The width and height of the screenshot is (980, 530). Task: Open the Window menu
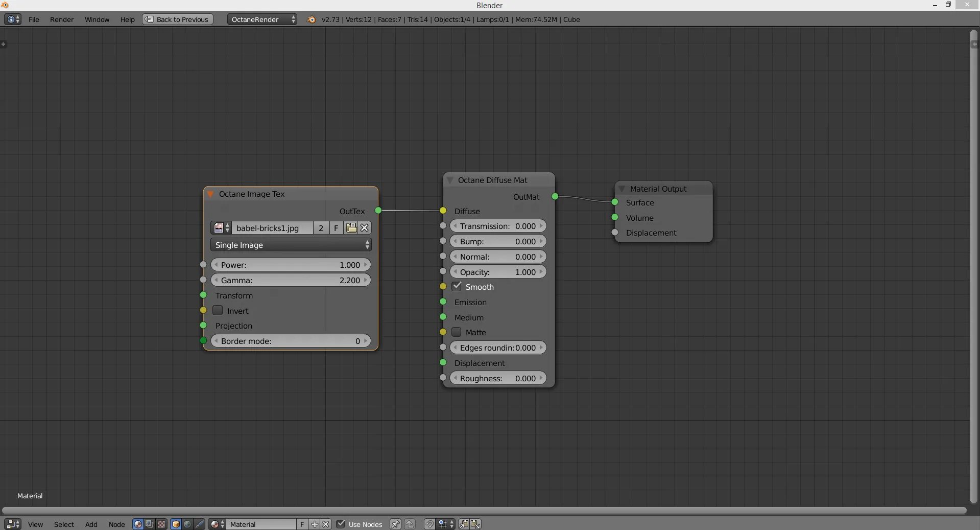click(x=97, y=19)
